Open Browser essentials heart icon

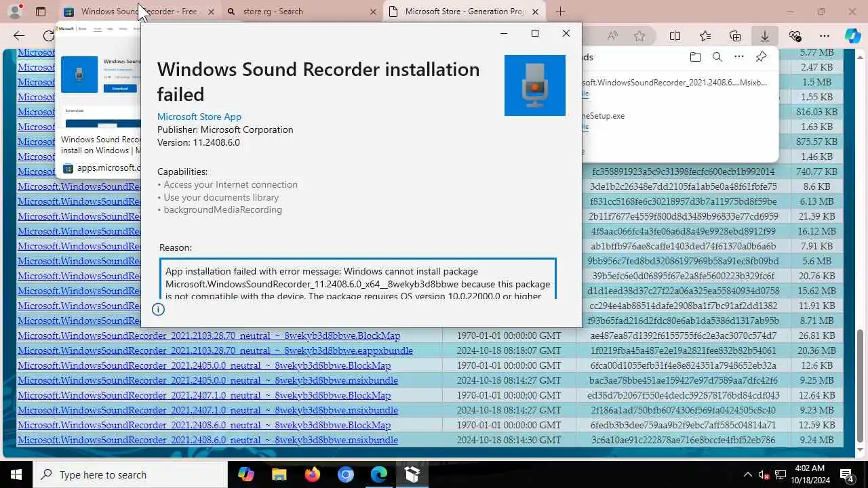(795, 36)
